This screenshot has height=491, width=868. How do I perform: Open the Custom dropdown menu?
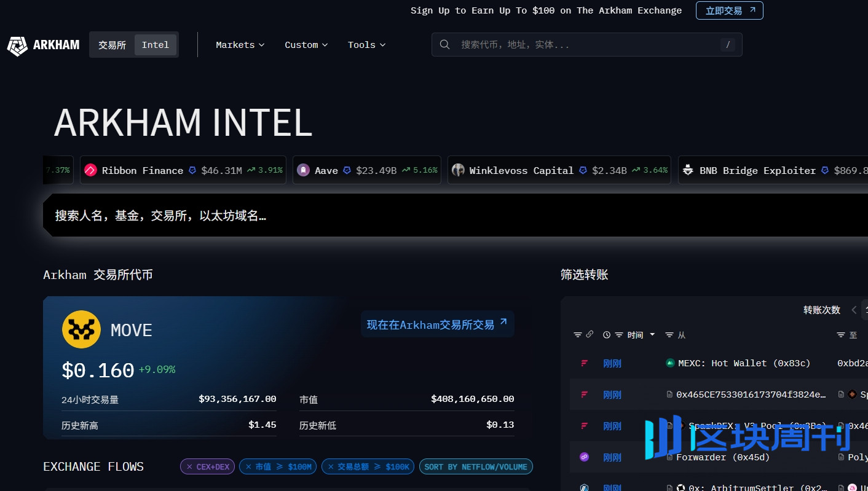coord(306,45)
